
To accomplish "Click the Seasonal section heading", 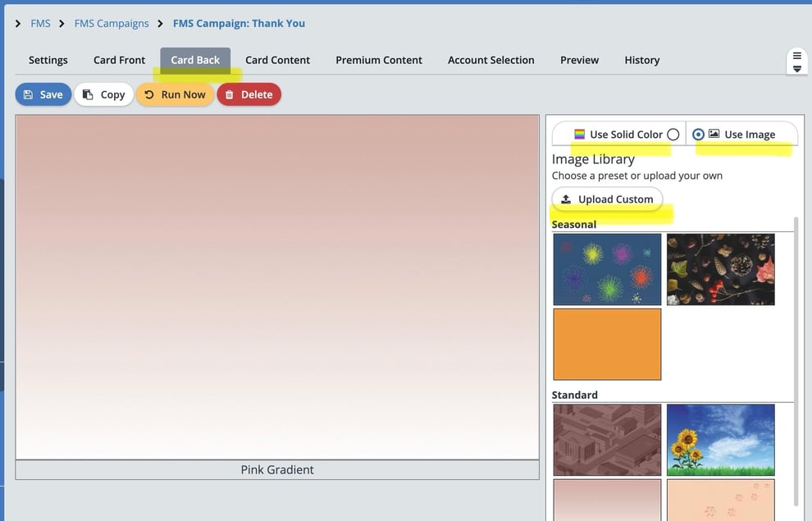I will tap(574, 224).
